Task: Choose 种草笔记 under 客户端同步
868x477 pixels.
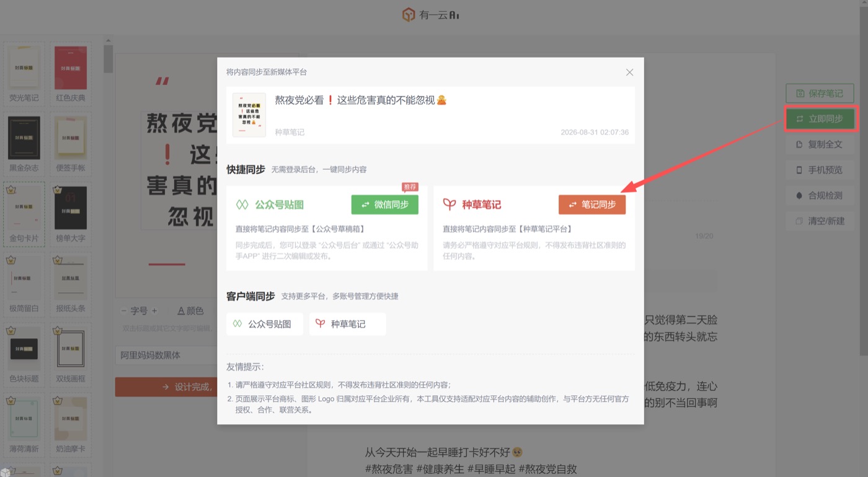Action: (x=347, y=324)
